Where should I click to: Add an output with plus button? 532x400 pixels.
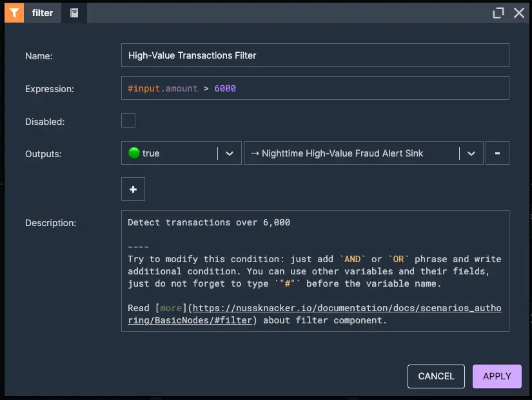click(133, 189)
